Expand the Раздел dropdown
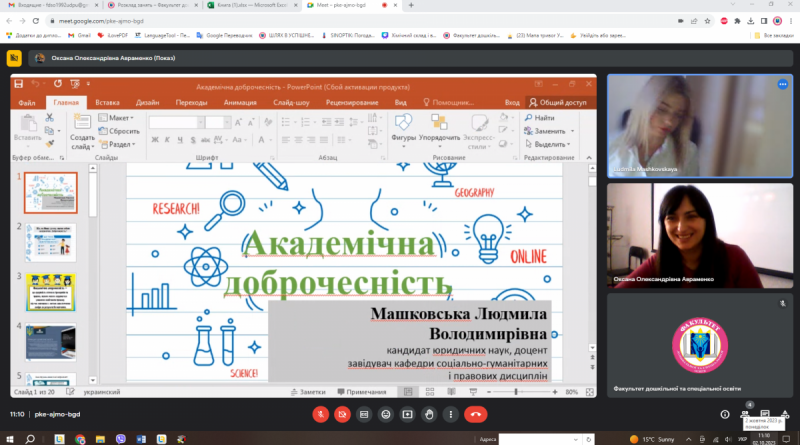 [118, 144]
